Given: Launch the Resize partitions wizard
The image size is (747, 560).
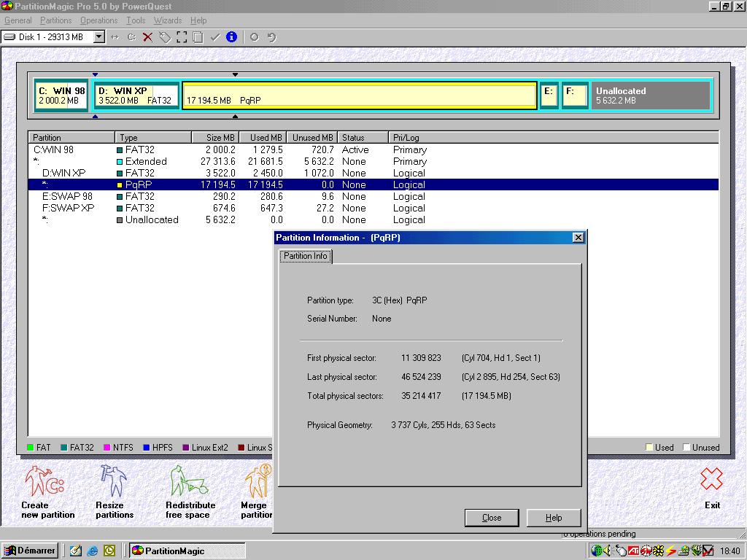Looking at the screenshot, I should coord(115,492).
